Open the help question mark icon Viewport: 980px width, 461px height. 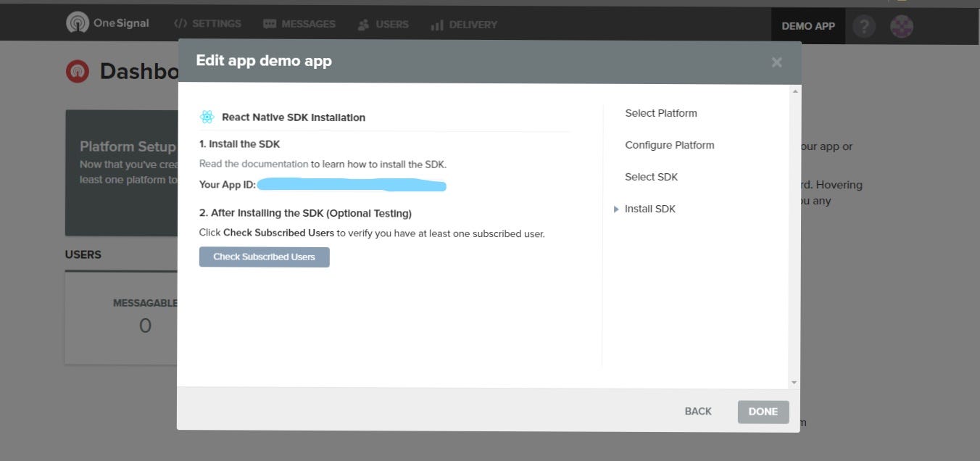(x=864, y=27)
